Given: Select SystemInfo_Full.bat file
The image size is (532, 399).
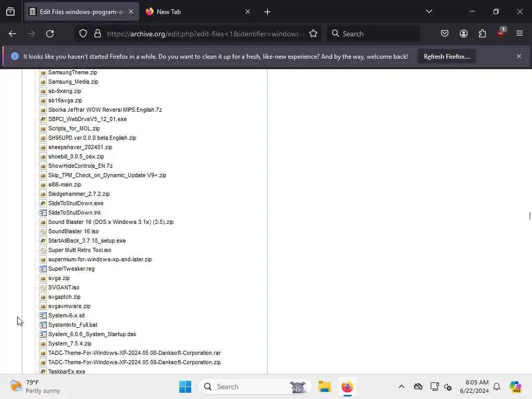Looking at the screenshot, I should [x=73, y=325].
